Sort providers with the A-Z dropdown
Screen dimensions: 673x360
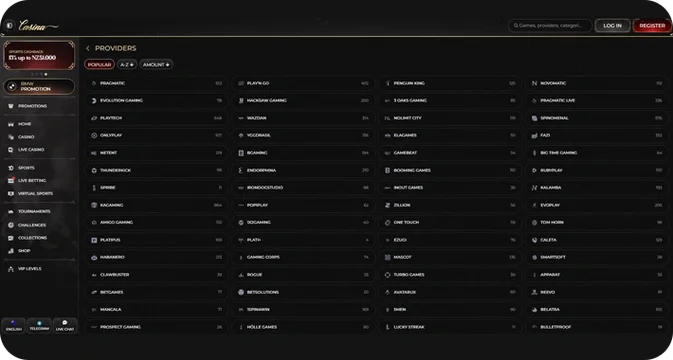tap(127, 64)
